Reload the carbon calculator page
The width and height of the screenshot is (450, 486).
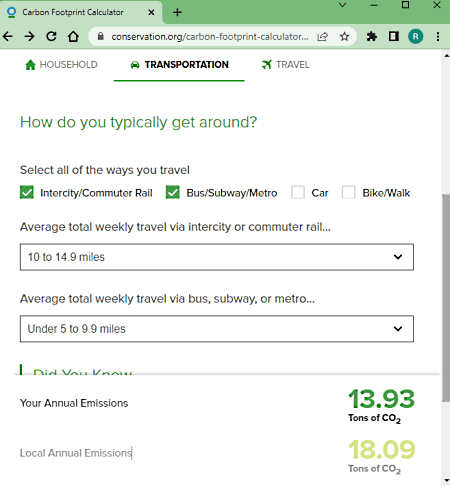[x=51, y=36]
